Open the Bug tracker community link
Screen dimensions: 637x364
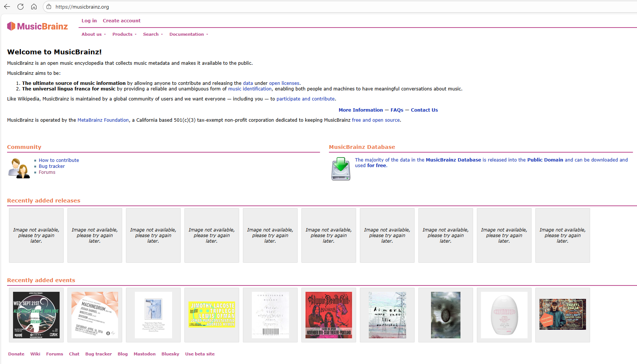point(52,166)
